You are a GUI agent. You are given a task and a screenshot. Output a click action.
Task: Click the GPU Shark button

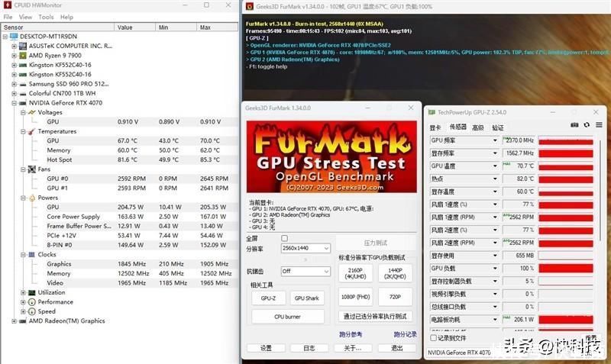307,298
